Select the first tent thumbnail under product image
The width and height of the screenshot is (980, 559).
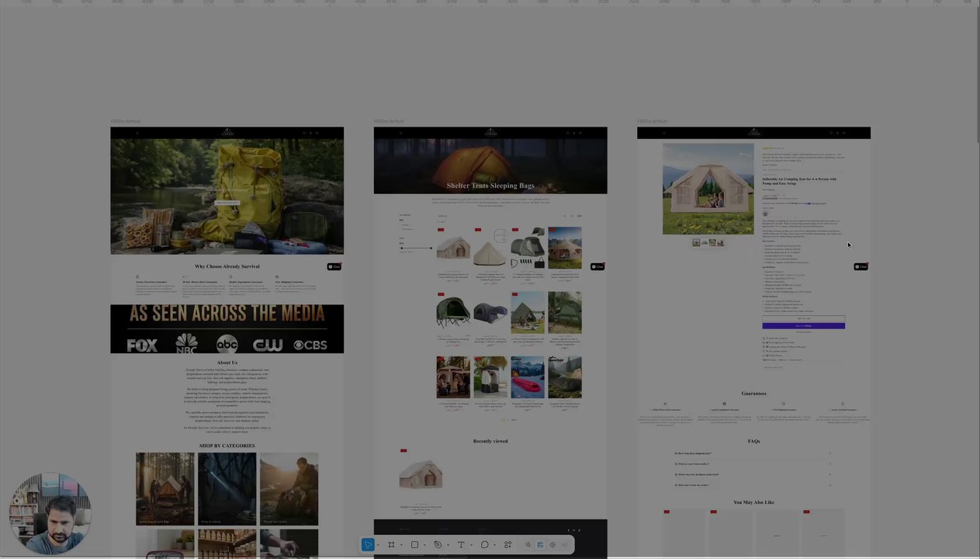[x=696, y=243]
